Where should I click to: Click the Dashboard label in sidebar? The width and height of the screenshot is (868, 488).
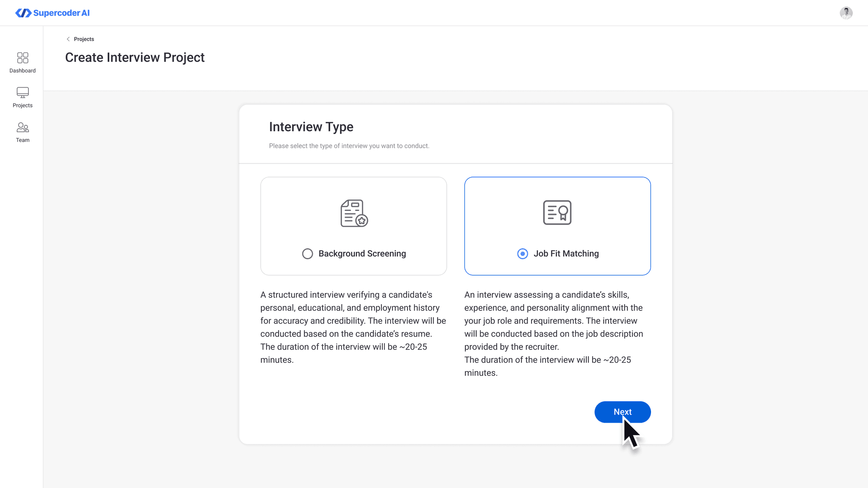(22, 71)
